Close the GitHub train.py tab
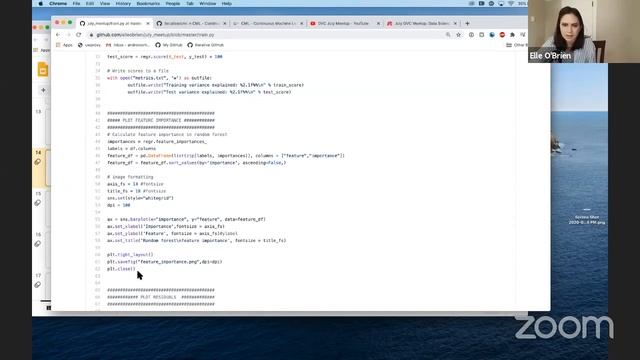 (x=148, y=24)
